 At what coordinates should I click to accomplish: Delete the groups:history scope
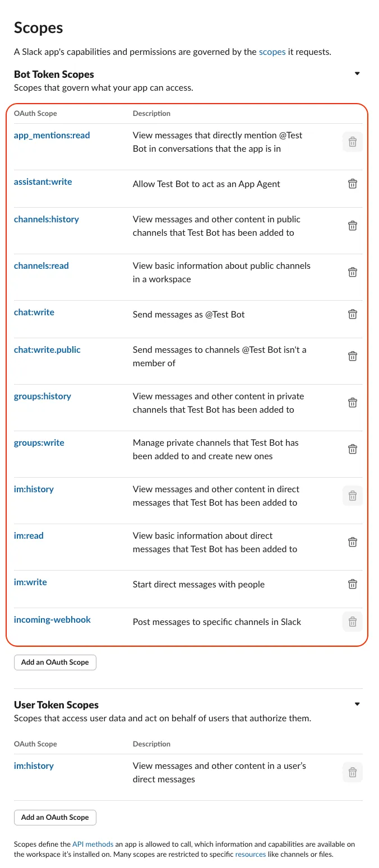(353, 403)
